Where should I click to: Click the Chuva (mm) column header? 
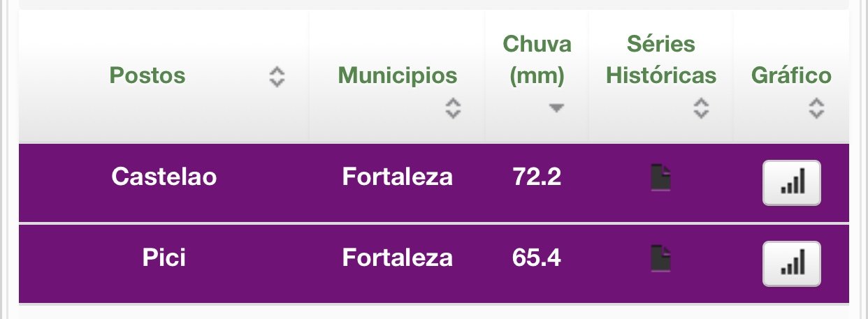(x=537, y=60)
